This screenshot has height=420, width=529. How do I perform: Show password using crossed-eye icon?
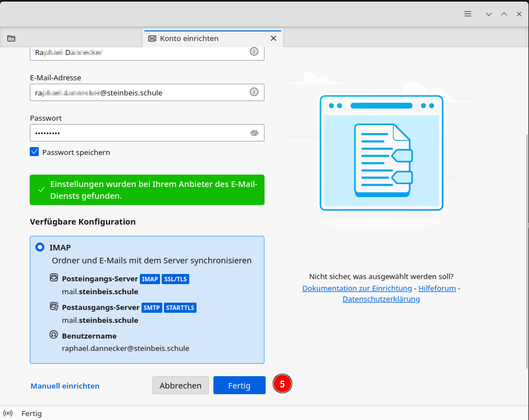254,133
